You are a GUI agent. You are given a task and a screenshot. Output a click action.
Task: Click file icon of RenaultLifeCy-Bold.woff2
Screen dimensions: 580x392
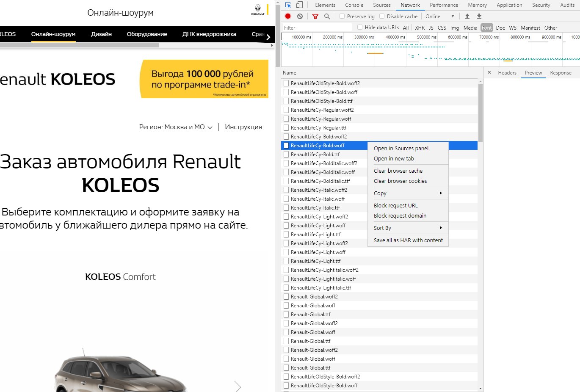[286, 137]
